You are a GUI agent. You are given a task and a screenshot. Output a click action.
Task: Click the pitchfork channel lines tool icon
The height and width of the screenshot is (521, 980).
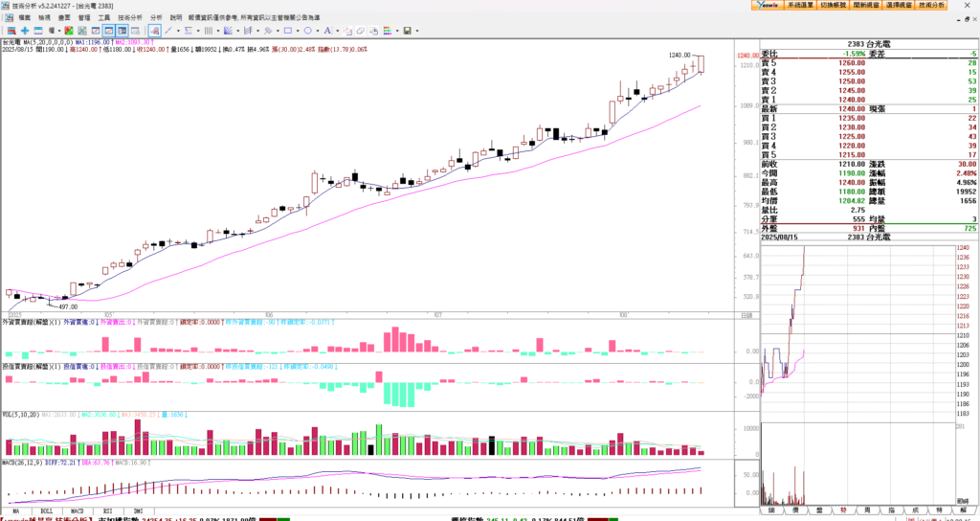248,30
